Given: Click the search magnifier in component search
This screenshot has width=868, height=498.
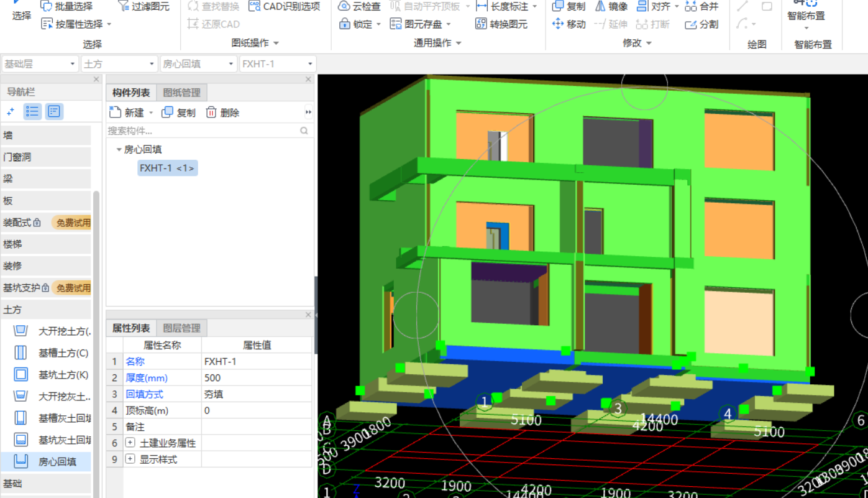Looking at the screenshot, I should [304, 131].
